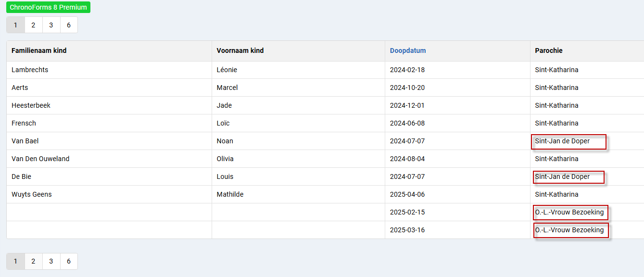Open page 3 from the bottom pagination
The image size is (644, 277).
click(51, 261)
